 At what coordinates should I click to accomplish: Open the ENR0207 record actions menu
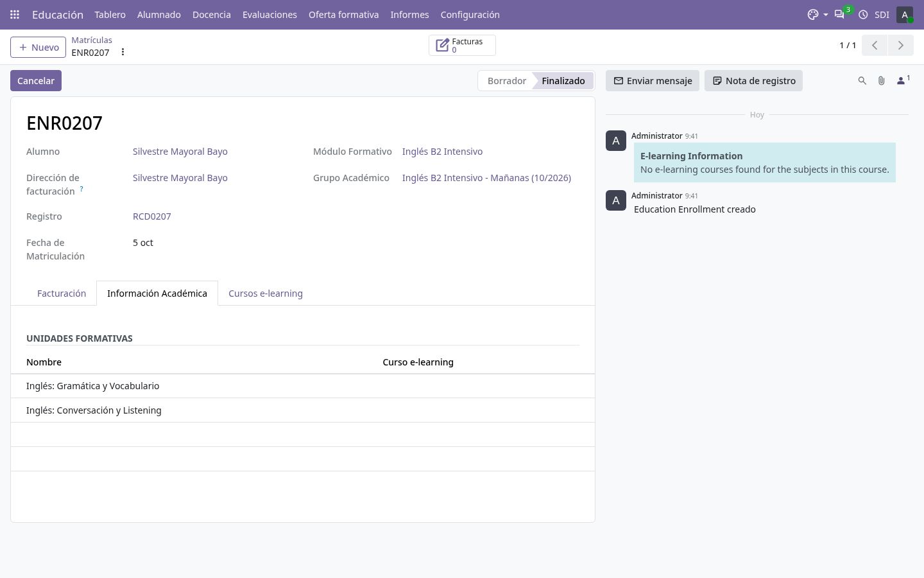[x=123, y=52]
